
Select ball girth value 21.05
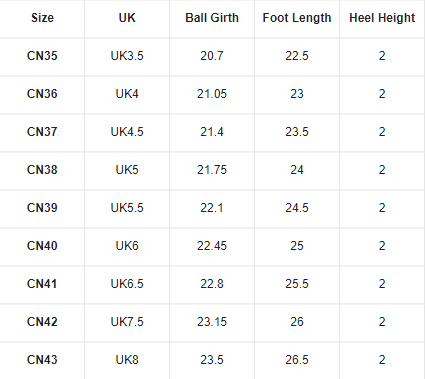click(x=212, y=94)
